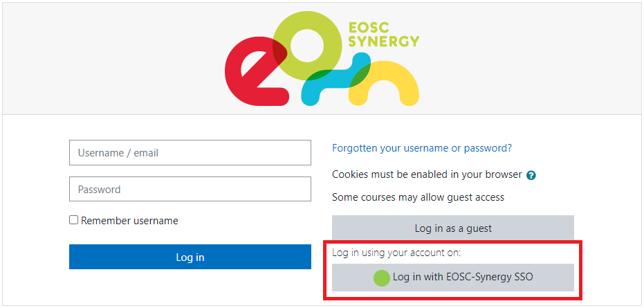
Task: Click 'Cookies must be enabled in your browser' text
Action: (x=427, y=174)
